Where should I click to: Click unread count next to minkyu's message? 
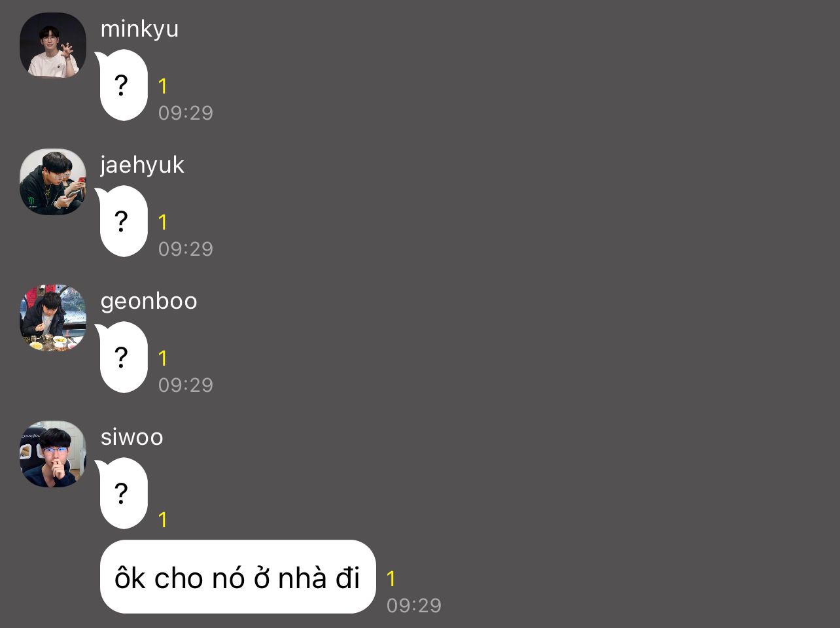click(163, 86)
